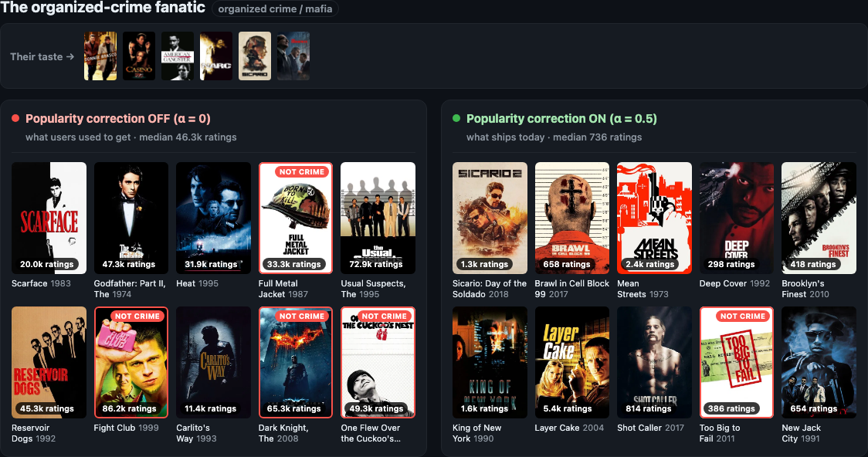Open the Fight Club poster
The image size is (868, 457).
[131, 362]
